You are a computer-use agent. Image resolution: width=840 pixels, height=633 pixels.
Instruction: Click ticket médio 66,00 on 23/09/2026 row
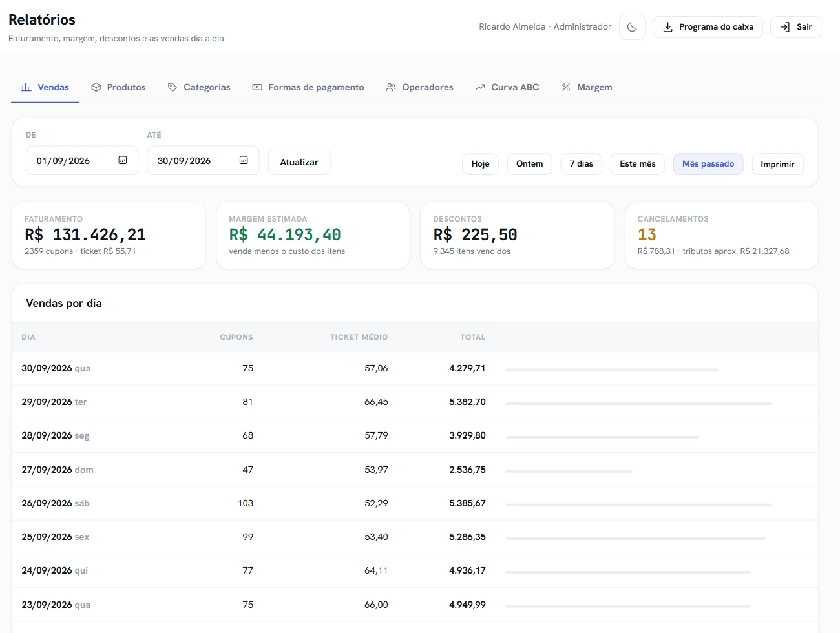click(x=376, y=605)
